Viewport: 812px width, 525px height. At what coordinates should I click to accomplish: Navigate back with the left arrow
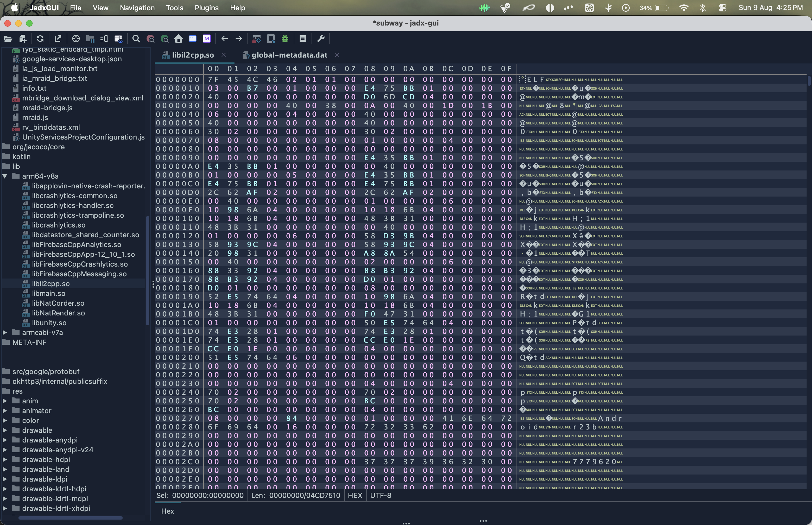pos(224,39)
